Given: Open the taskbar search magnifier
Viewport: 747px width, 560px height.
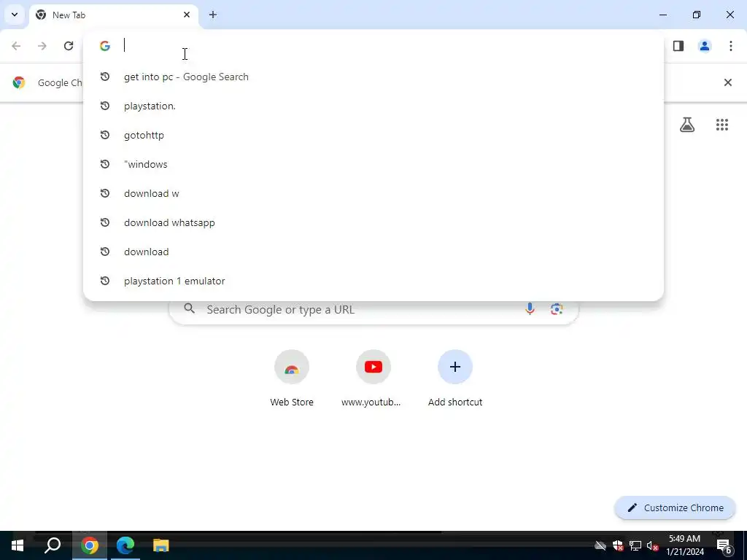Looking at the screenshot, I should click(x=53, y=545).
